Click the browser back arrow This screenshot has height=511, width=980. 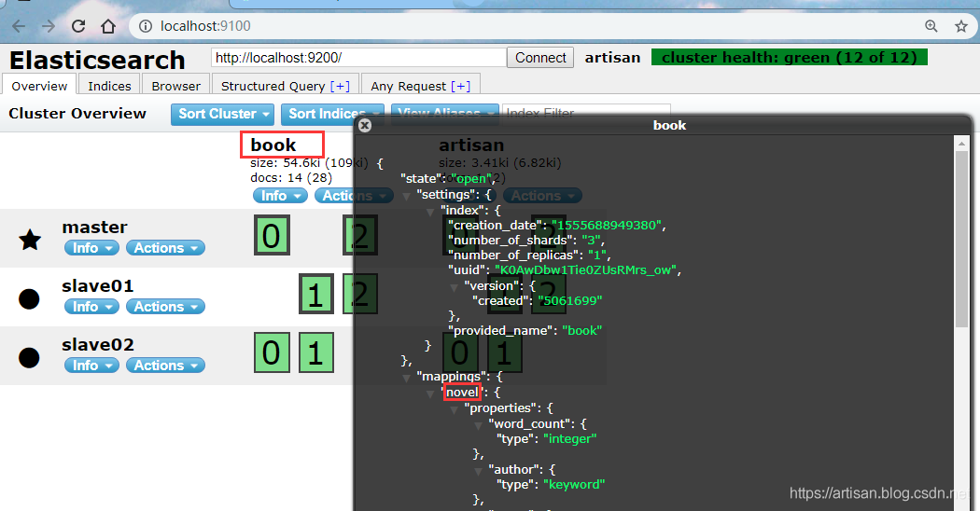point(20,25)
